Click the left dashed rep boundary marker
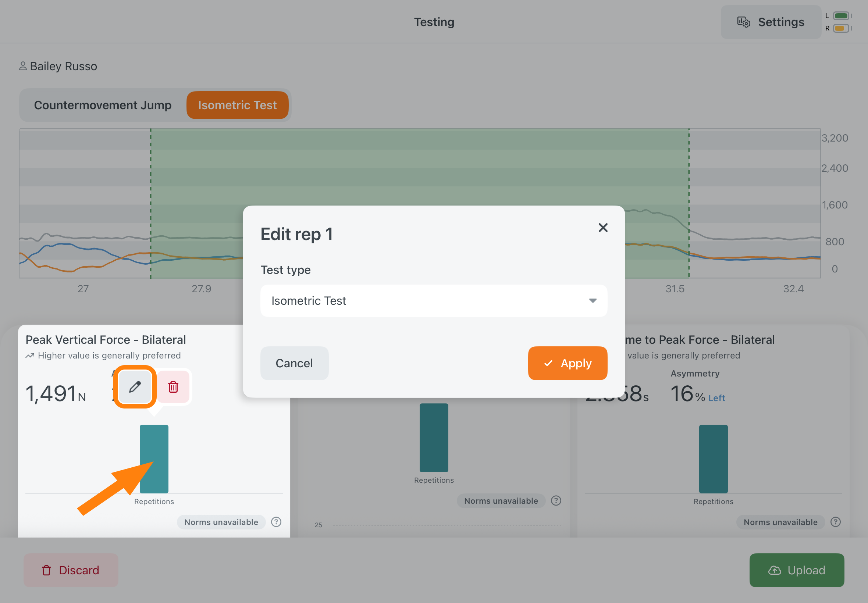The height and width of the screenshot is (603, 868). pyautogui.click(x=150, y=203)
